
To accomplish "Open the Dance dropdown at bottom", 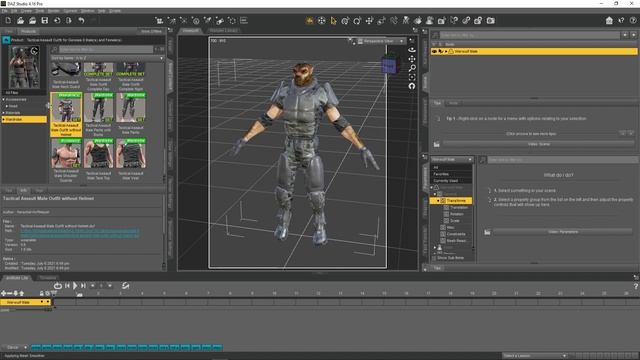I will click(15, 347).
